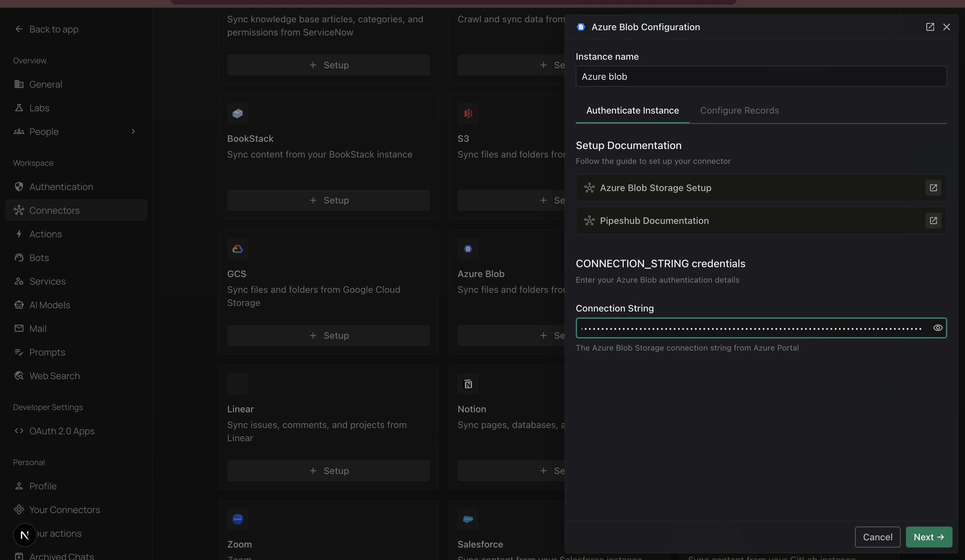
Task: Click the Next button
Action: point(929,537)
